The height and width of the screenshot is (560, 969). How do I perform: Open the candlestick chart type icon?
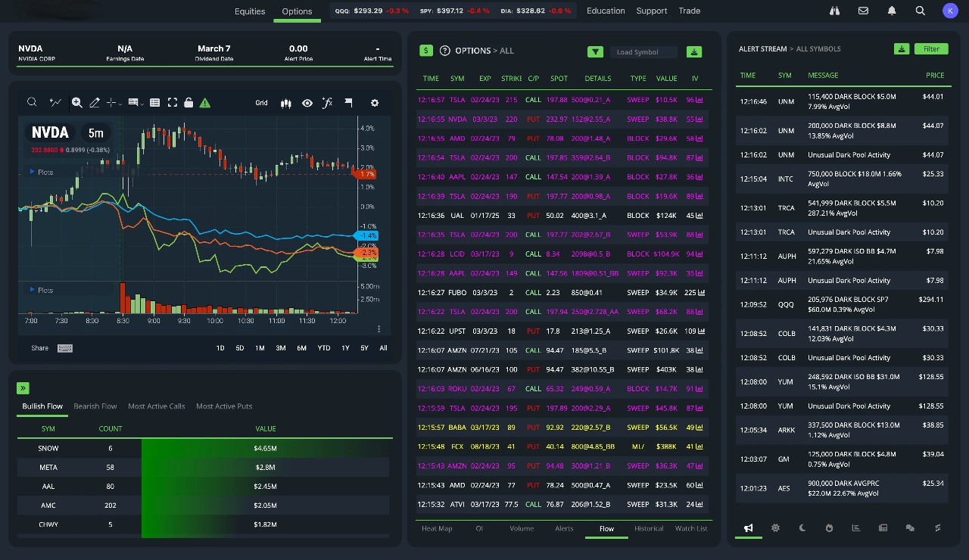(286, 103)
